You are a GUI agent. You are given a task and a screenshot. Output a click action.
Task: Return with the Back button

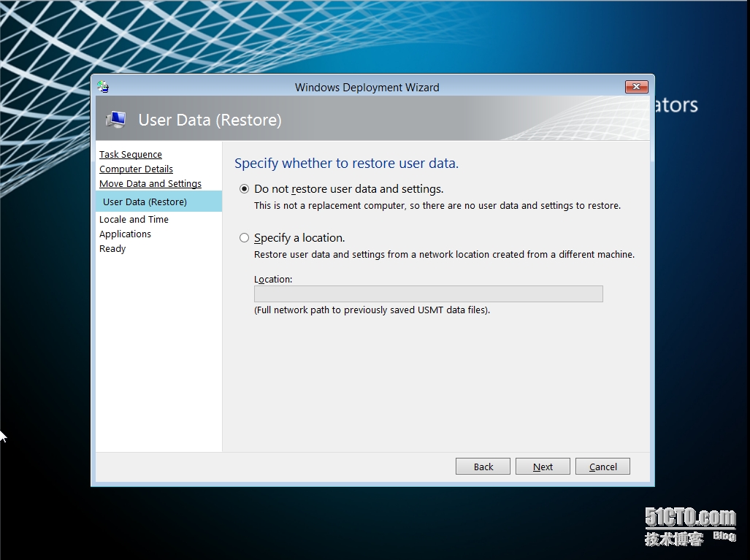(x=483, y=467)
